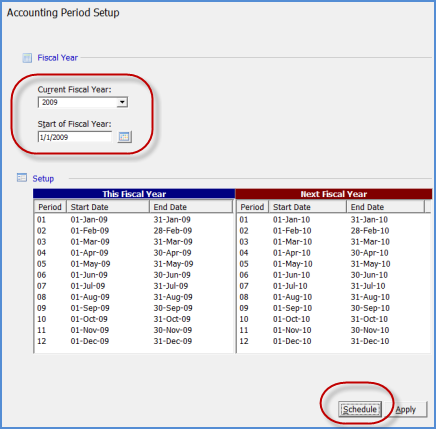Image resolution: width=436 pixels, height=429 pixels.
Task: Select next year period 02 row 01-Feb-10
Action: 333,231
